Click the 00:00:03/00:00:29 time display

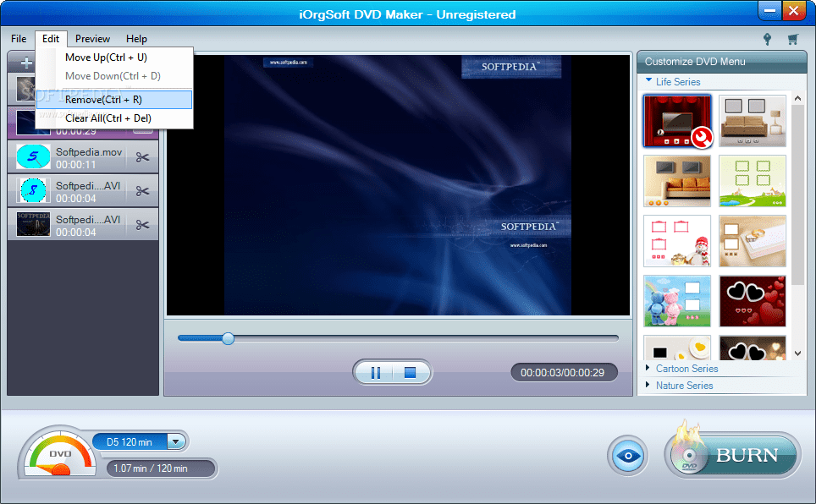pos(564,372)
